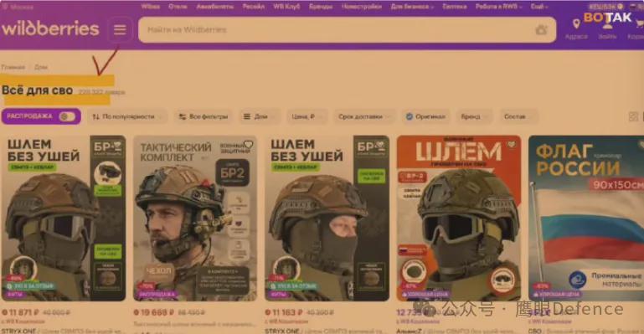The width and height of the screenshot is (644, 334).
Task: Open the Ресейл top link
Action: pyautogui.click(x=254, y=7)
